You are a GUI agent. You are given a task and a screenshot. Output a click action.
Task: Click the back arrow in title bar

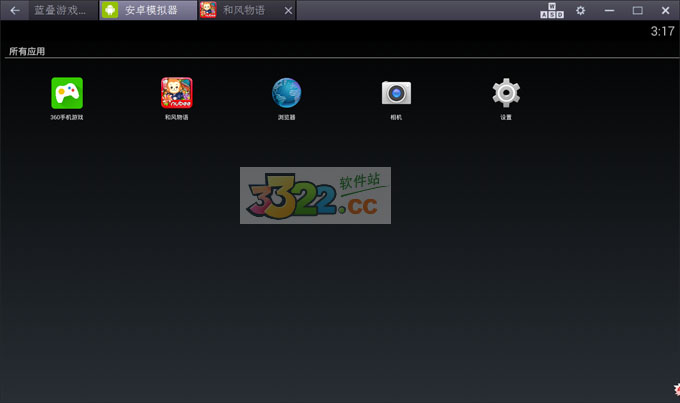15,10
